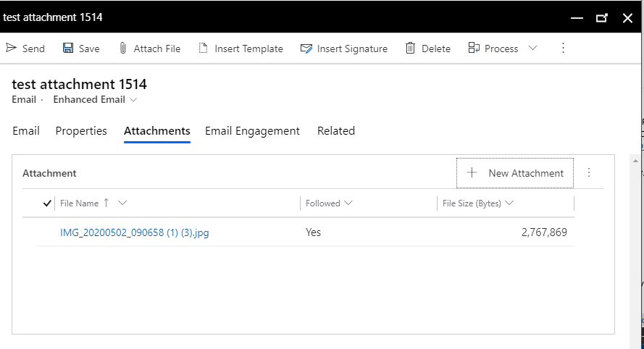
Task: Click the New Attachment button
Action: click(515, 173)
